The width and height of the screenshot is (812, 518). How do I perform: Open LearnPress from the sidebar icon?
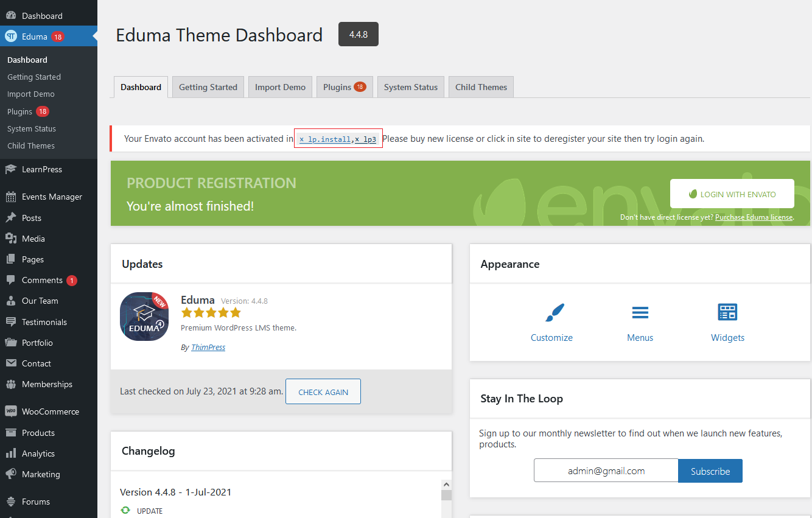11,170
